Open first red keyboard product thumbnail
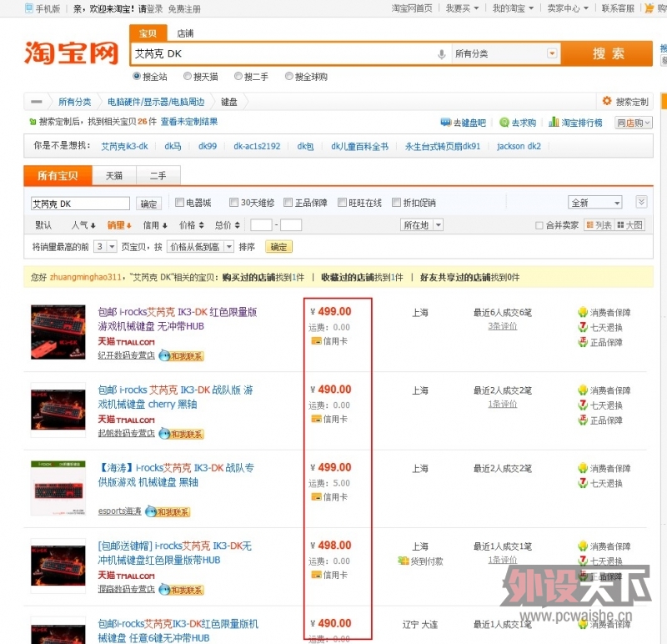Viewport: 667px width, 644px height. 58,332
